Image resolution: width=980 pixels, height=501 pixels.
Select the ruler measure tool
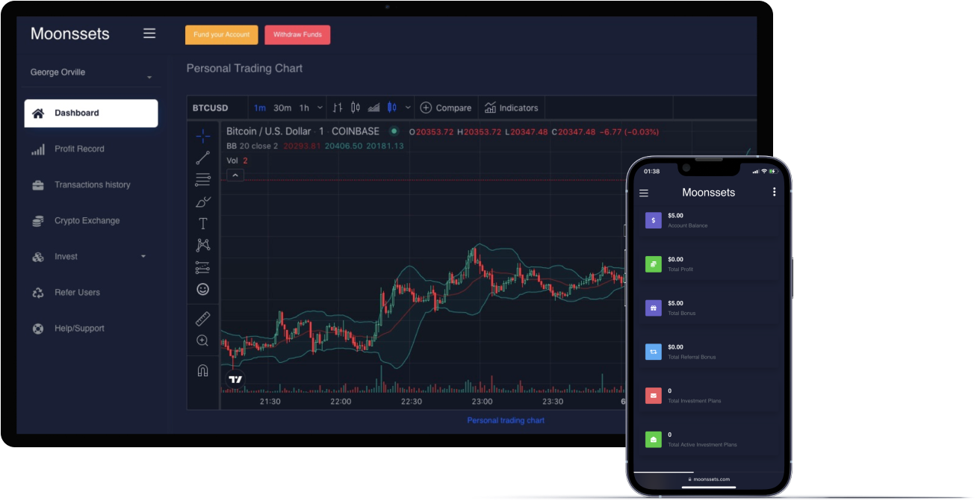click(x=202, y=319)
